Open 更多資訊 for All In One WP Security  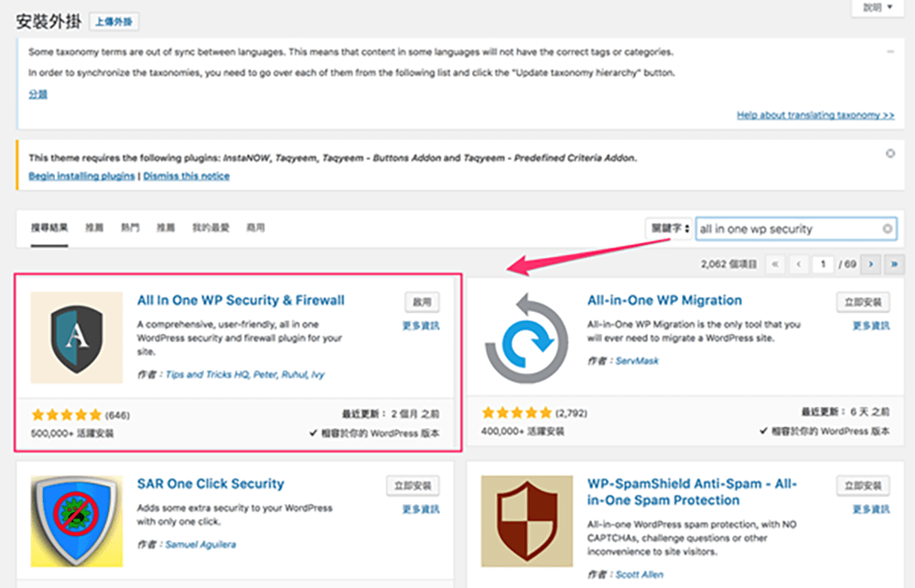pos(421,326)
